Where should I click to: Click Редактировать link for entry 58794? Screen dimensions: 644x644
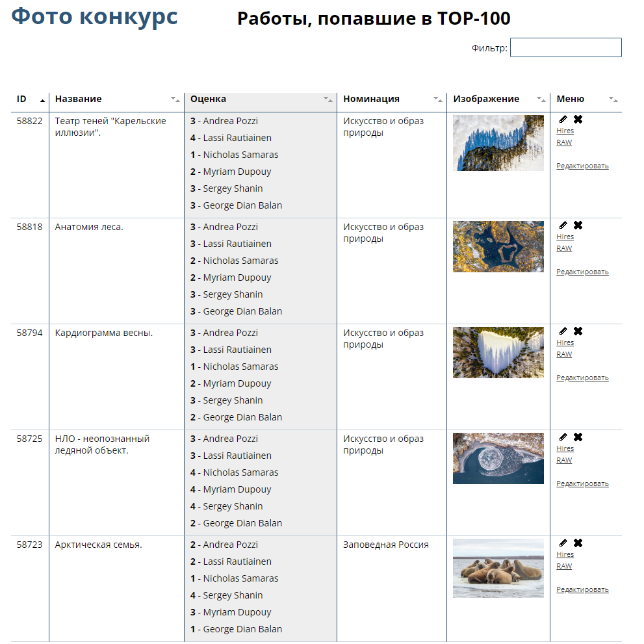(582, 378)
